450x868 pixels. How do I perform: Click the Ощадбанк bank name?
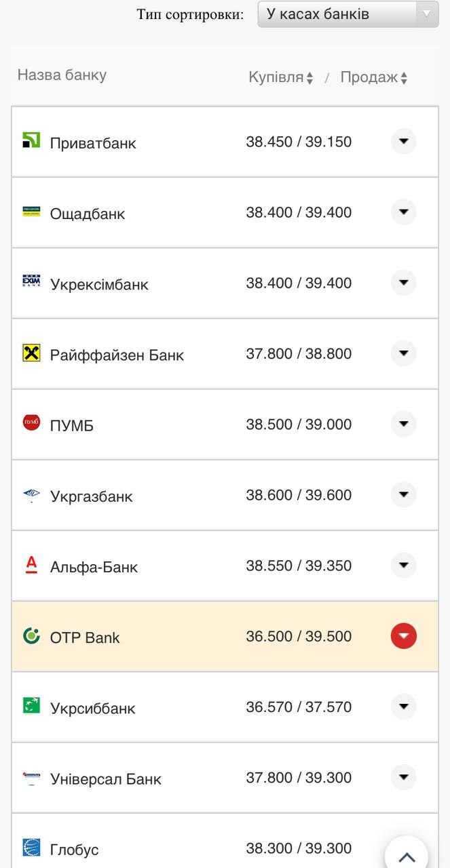88,214
